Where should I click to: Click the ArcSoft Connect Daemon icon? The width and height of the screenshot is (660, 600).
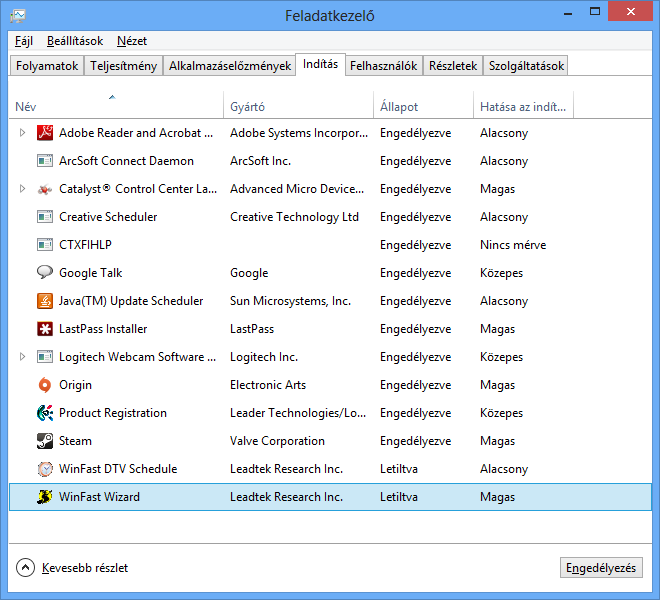tap(45, 161)
